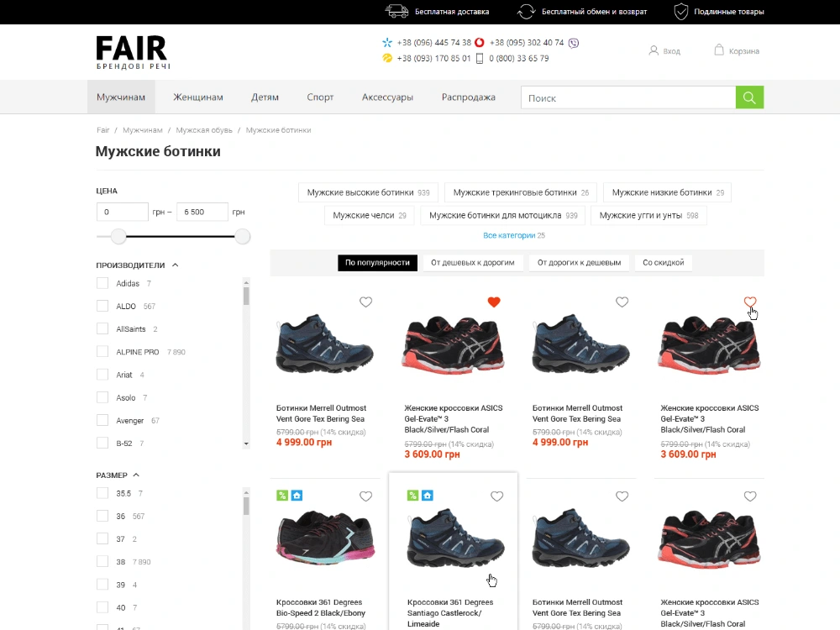
Task: Favorite the third product Merrell boots heart
Action: (622, 302)
